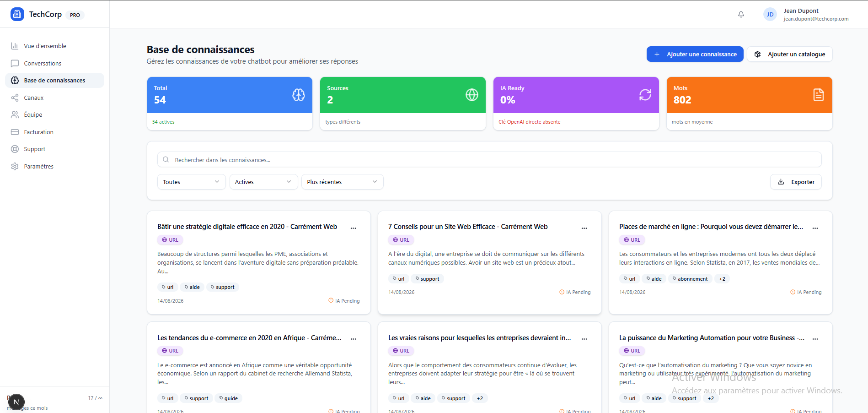The image size is (868, 413).
Task: Click the Exporter button
Action: pyautogui.click(x=796, y=182)
